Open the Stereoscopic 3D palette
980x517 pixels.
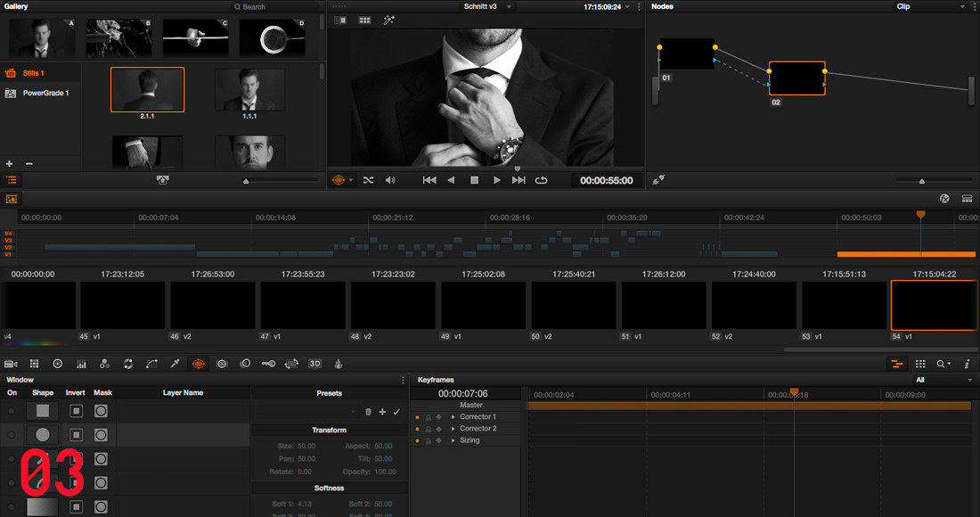(x=315, y=364)
